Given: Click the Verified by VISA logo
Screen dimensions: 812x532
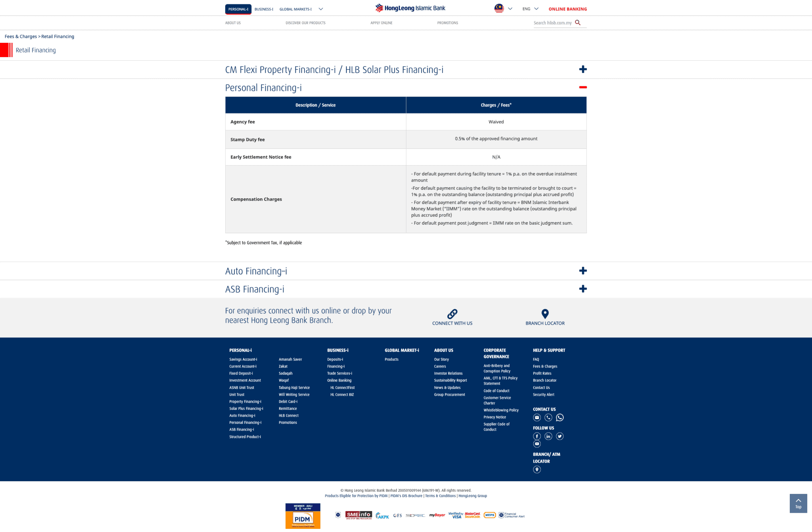Looking at the screenshot, I should coord(456,515).
